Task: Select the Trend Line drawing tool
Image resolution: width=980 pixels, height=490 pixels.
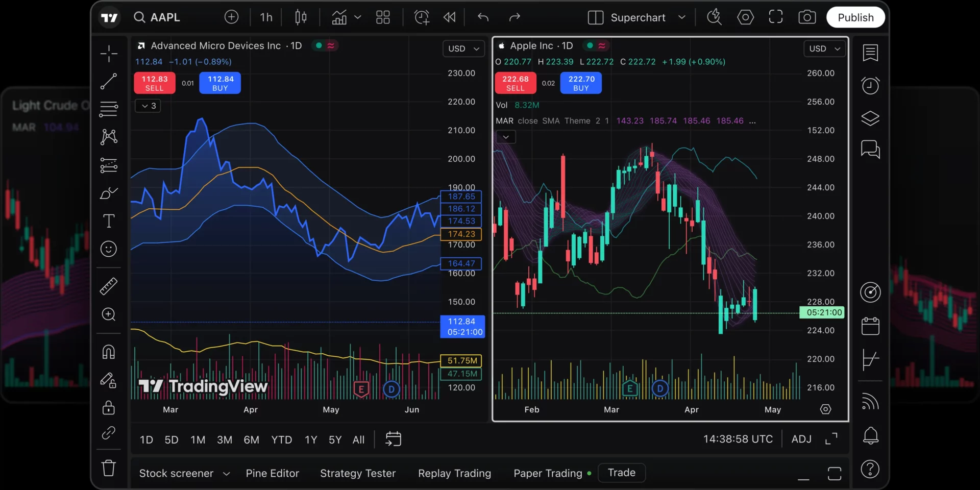Action: point(109,82)
